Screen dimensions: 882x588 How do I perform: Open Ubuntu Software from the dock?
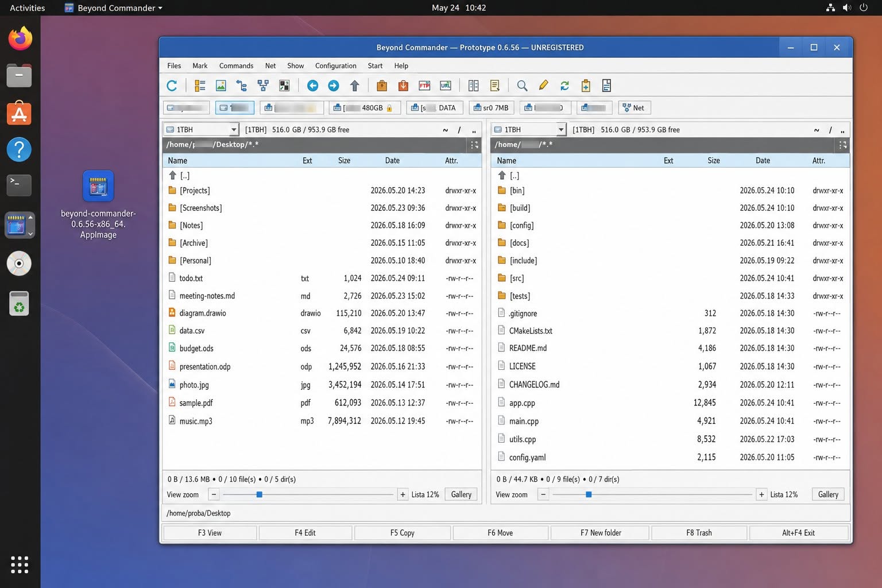19,113
